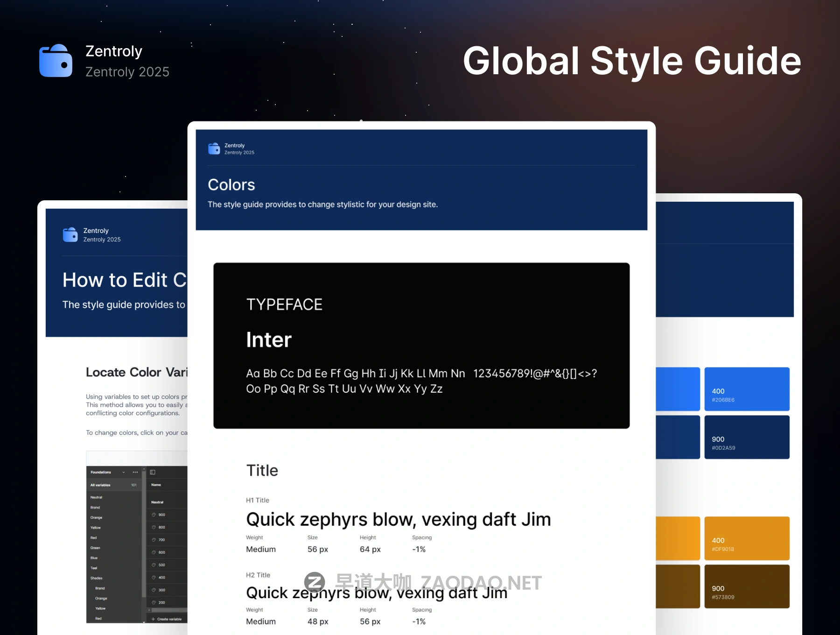Click the palette icon beside variable 300
Screen dimensions: 840x635
tap(154, 590)
